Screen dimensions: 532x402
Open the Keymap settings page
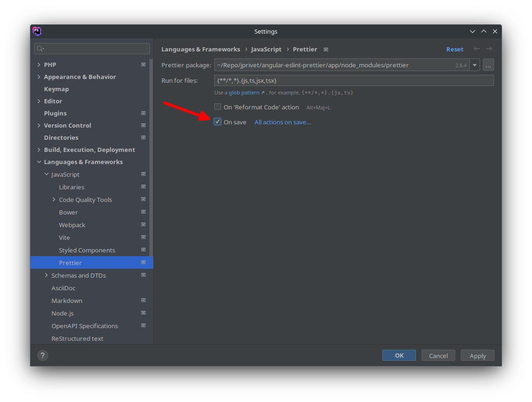pyautogui.click(x=56, y=89)
